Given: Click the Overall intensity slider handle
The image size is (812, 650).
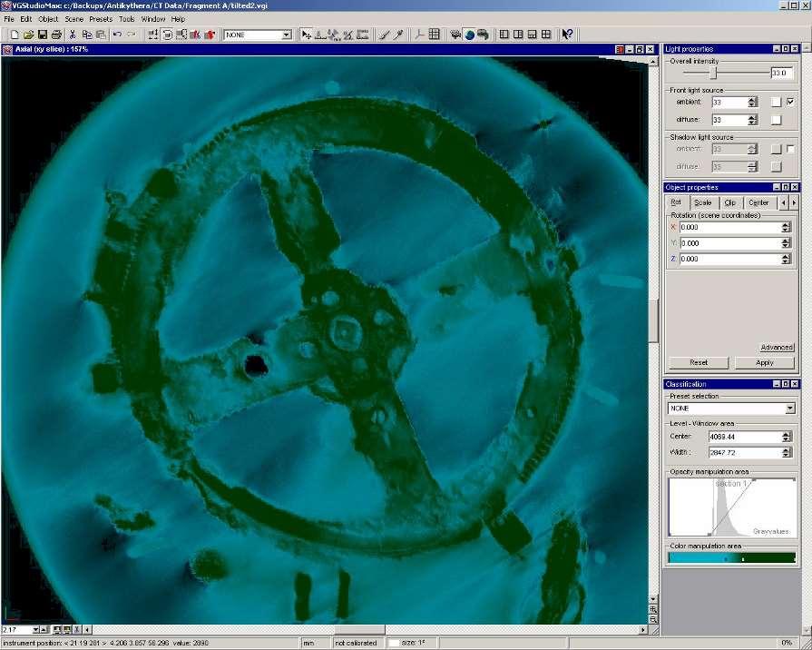Looking at the screenshot, I should click(713, 74).
